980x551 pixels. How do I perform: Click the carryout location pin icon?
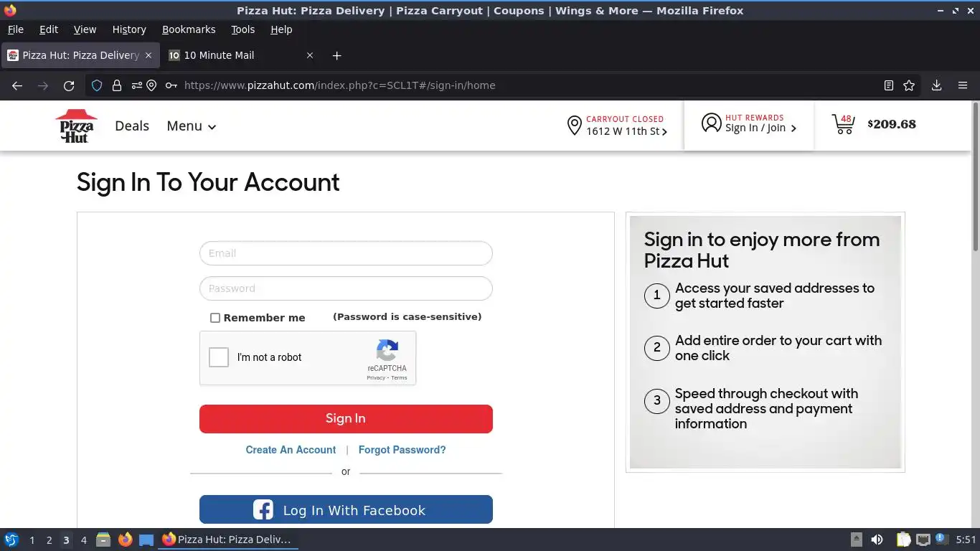[574, 126]
